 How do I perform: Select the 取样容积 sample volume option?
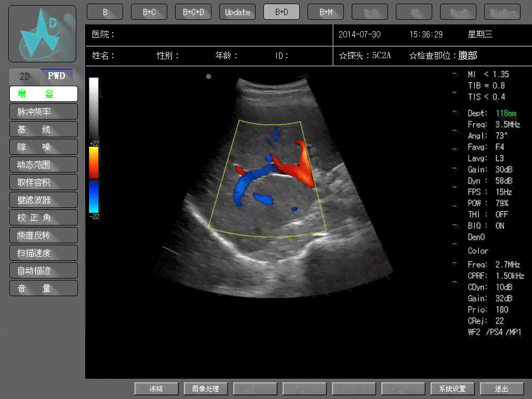coord(44,182)
